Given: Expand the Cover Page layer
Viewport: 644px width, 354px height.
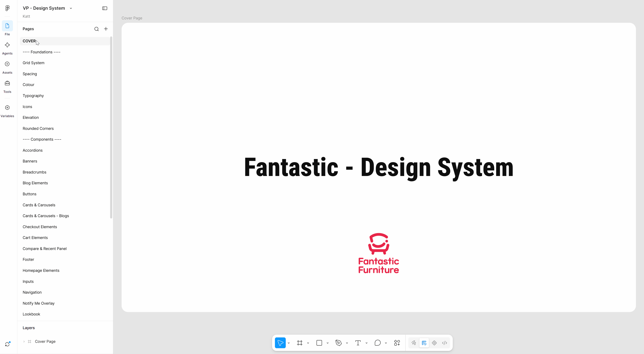Looking at the screenshot, I should tap(24, 341).
